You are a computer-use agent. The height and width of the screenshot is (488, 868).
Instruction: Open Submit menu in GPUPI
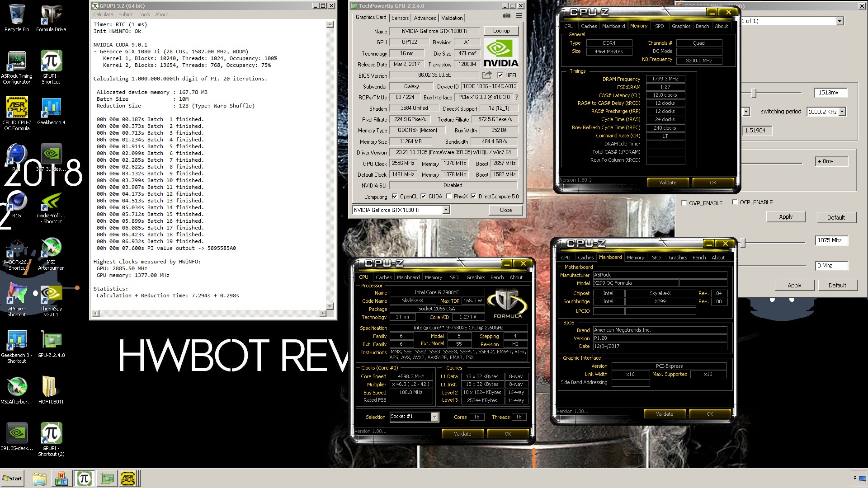point(126,14)
